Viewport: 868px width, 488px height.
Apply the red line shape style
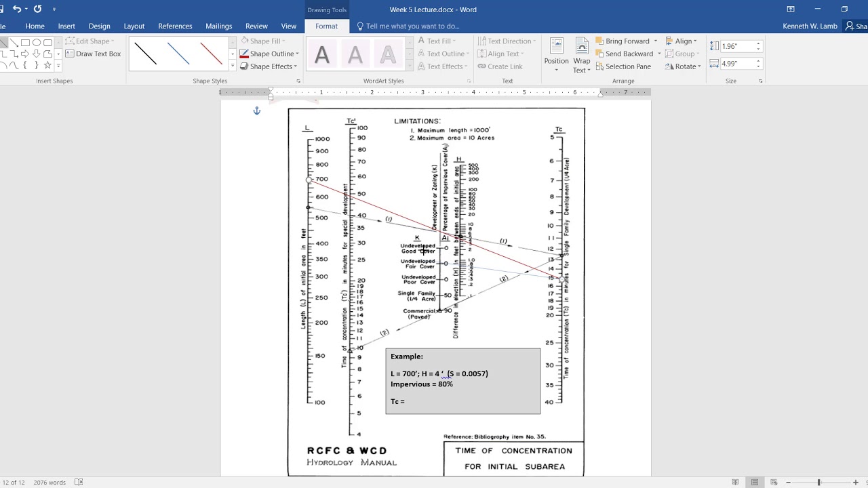[212, 54]
